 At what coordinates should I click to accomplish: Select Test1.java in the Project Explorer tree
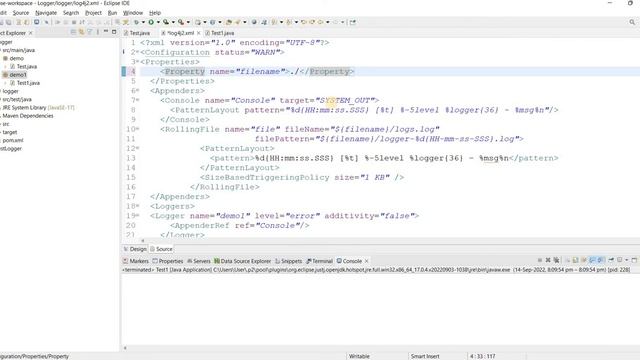28,83
